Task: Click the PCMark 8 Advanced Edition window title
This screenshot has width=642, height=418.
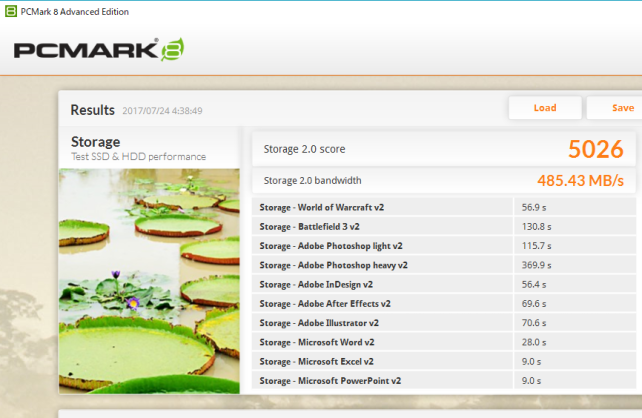Action: tap(75, 12)
